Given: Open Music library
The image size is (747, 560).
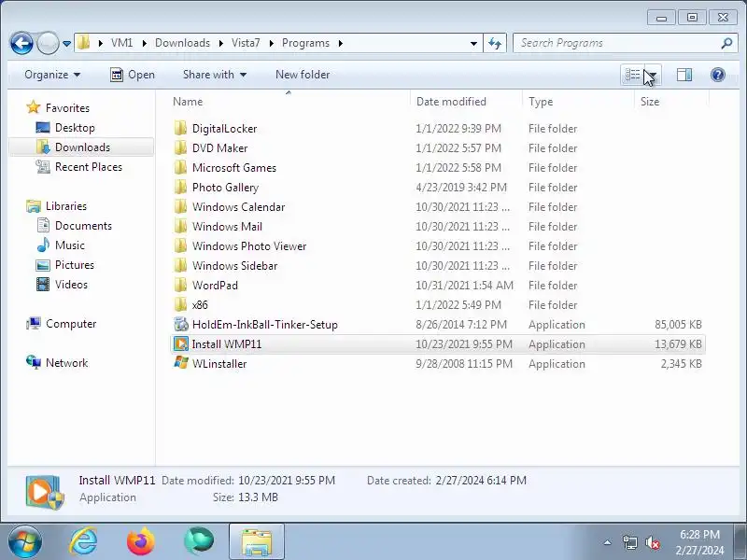Looking at the screenshot, I should (x=69, y=245).
